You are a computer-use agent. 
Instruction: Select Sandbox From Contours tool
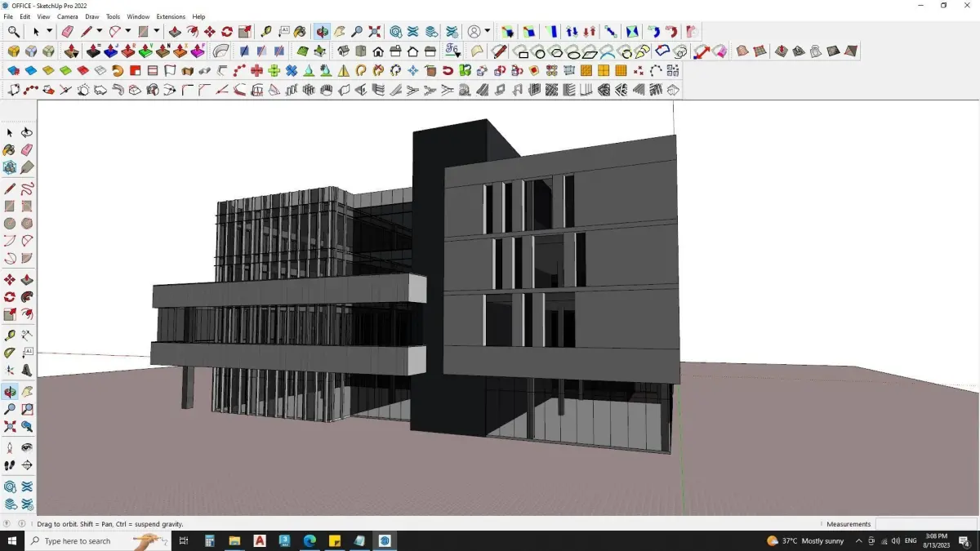click(x=742, y=51)
